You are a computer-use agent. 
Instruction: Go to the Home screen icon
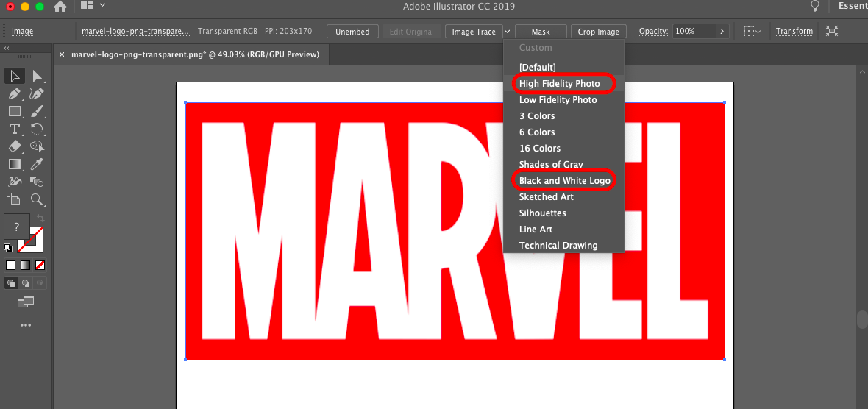(x=60, y=7)
